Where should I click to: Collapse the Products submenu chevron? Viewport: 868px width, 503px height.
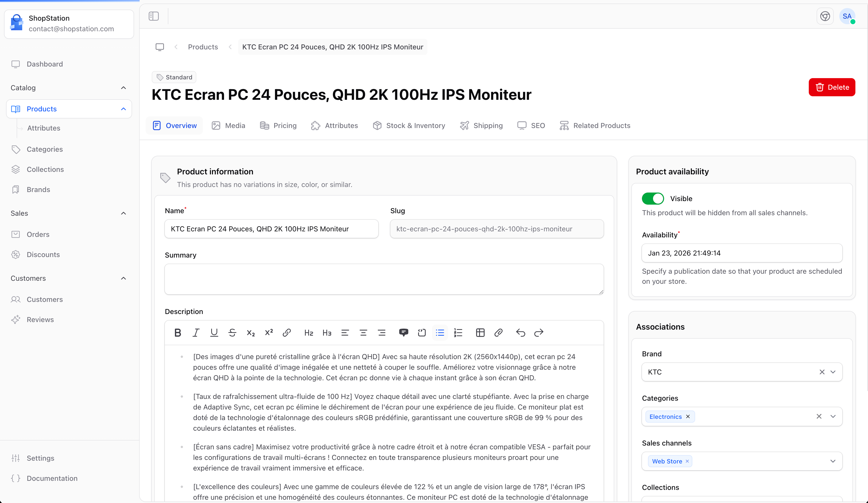[x=123, y=109]
